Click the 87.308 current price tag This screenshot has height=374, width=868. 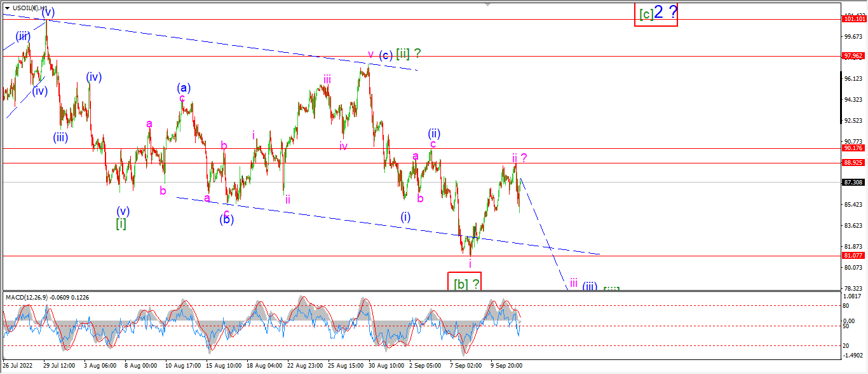click(x=853, y=182)
